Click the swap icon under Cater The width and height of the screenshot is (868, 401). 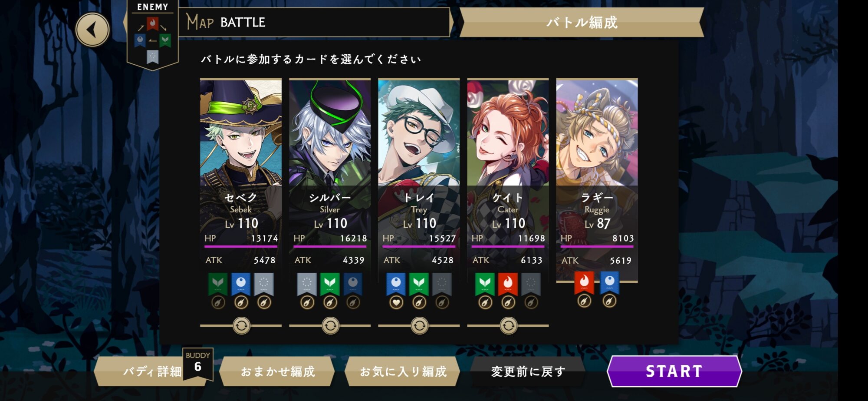[508, 325]
